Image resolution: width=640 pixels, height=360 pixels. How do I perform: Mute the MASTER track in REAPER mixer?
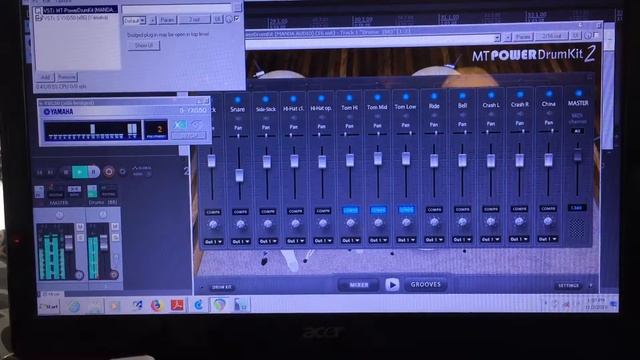coord(80,227)
